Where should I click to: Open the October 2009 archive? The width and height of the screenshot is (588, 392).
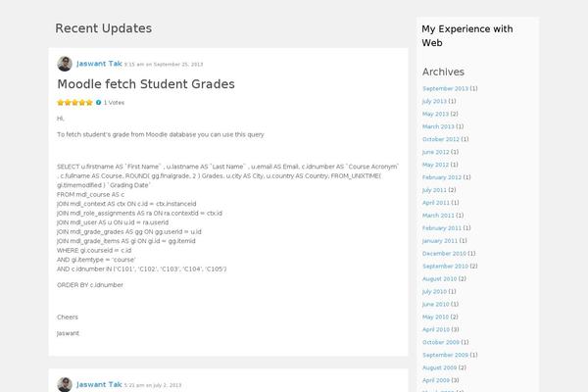point(439,342)
